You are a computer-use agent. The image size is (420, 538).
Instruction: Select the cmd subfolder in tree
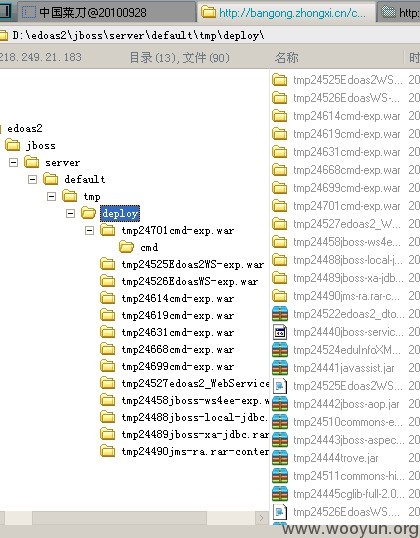149,247
